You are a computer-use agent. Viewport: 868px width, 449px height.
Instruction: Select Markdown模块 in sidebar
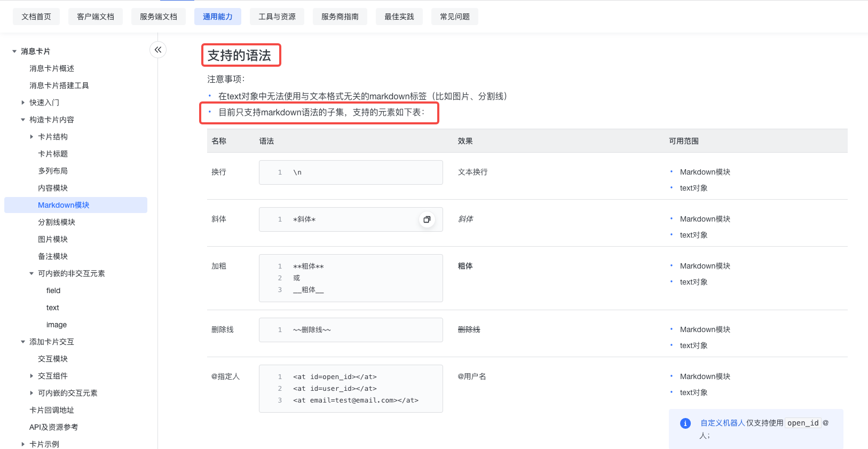(76, 205)
